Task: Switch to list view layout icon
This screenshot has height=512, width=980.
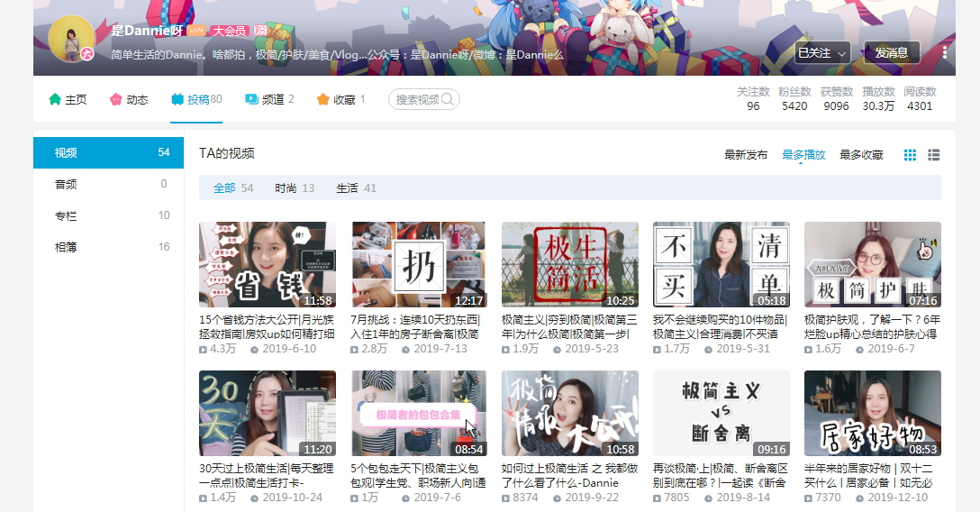Action: [934, 155]
